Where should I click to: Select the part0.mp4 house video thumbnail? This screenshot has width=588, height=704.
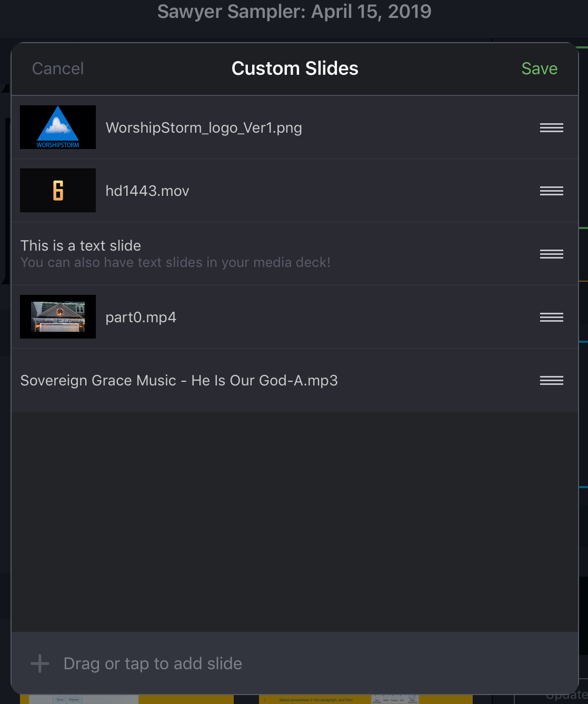(x=58, y=316)
